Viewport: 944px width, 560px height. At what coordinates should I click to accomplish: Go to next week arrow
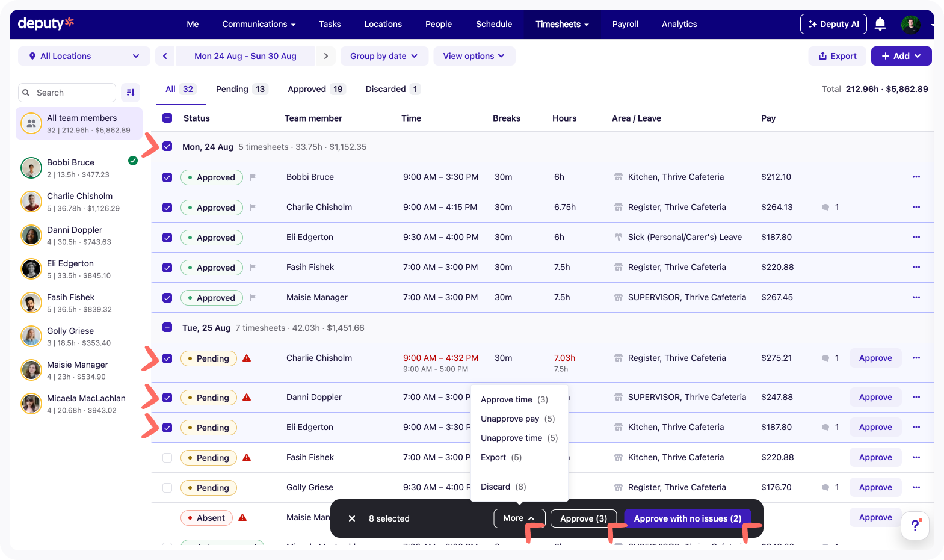coord(326,56)
